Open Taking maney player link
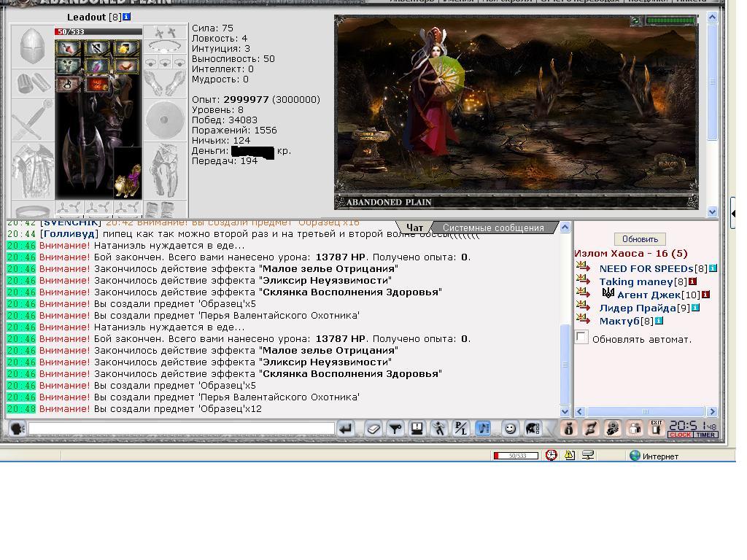 click(x=636, y=282)
